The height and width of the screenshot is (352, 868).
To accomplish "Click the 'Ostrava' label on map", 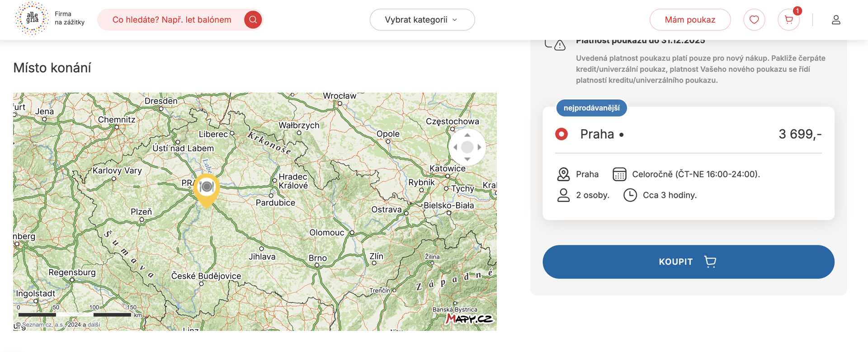I will pos(387,210).
